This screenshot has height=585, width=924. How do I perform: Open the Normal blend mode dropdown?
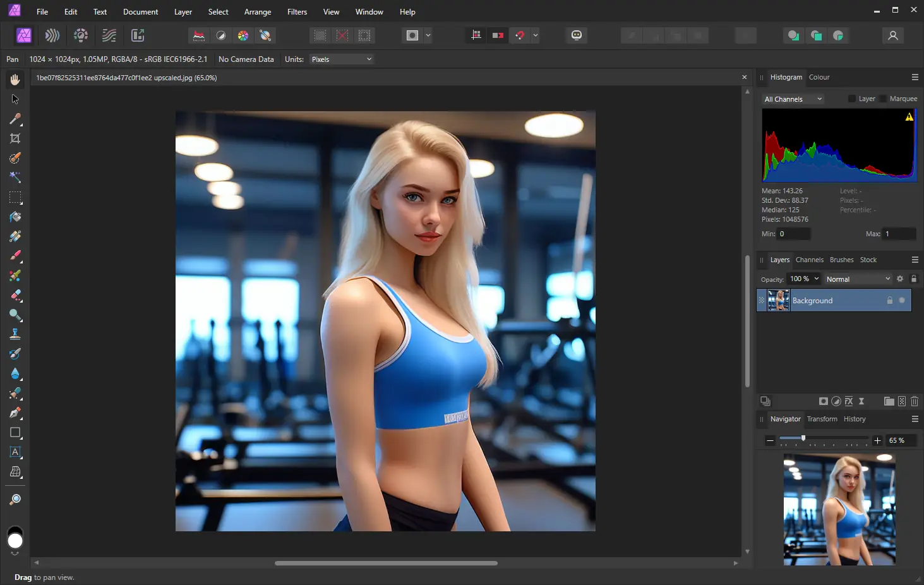click(858, 279)
